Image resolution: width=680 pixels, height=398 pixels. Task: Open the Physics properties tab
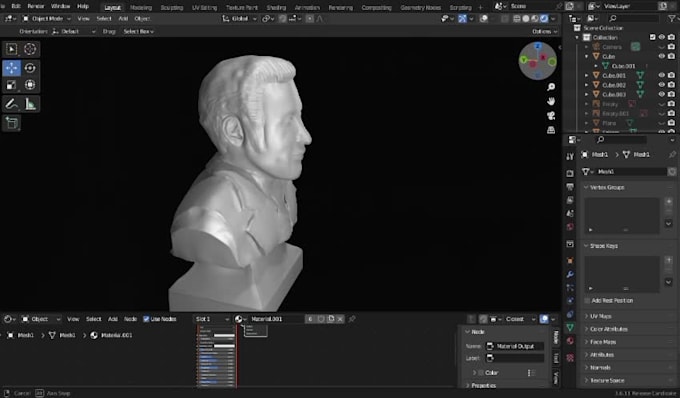[x=570, y=301]
